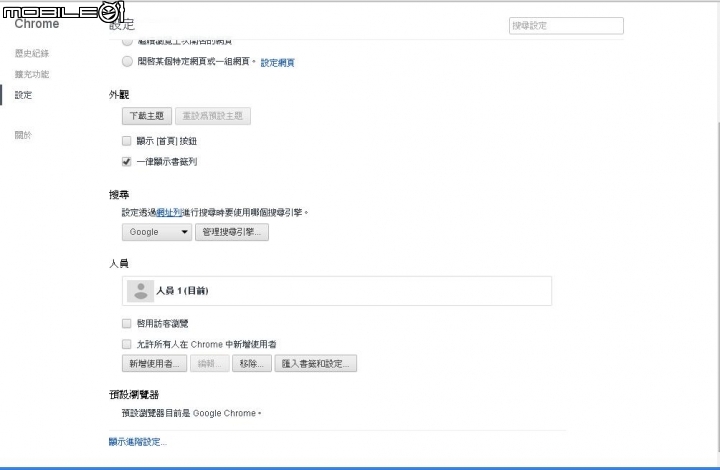Image resolution: width=720 pixels, height=470 pixels.
Task: Click the 編輯 button
Action: (209, 364)
